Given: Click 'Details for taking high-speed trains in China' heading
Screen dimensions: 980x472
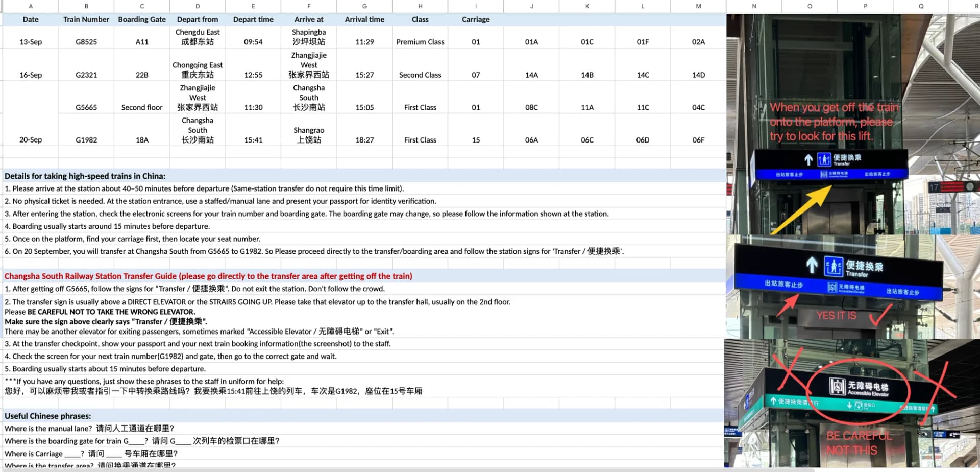Looking at the screenshot, I should (x=85, y=176).
